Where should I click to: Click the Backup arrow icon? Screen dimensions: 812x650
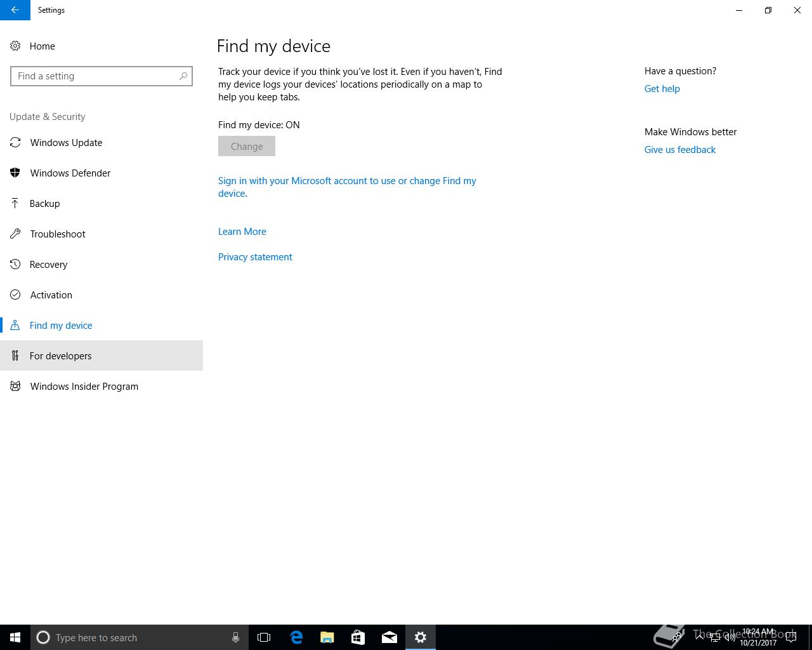(x=15, y=204)
